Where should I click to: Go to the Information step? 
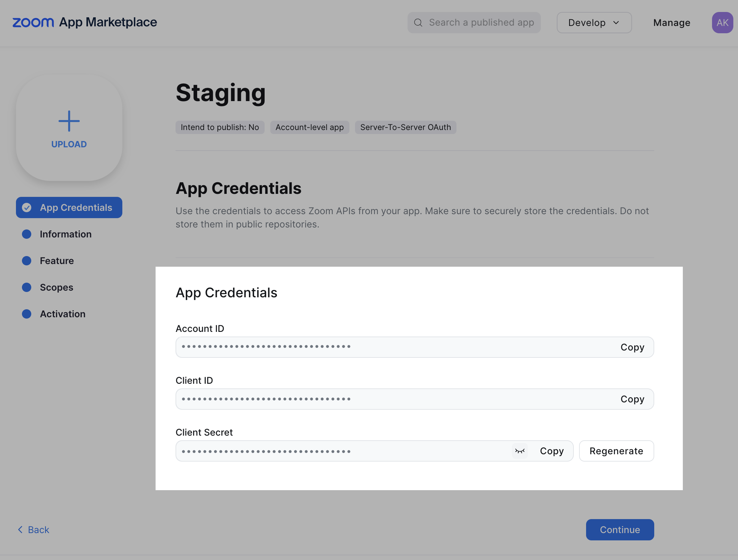pyautogui.click(x=66, y=234)
